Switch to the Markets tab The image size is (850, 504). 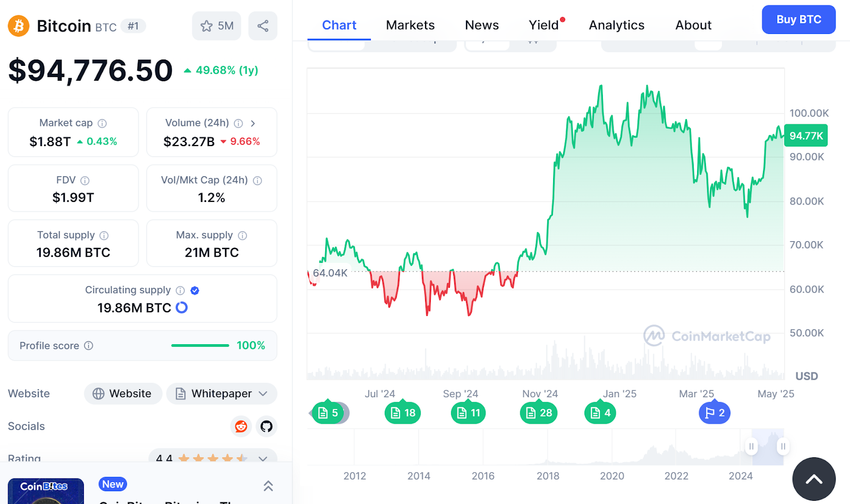coord(410,25)
